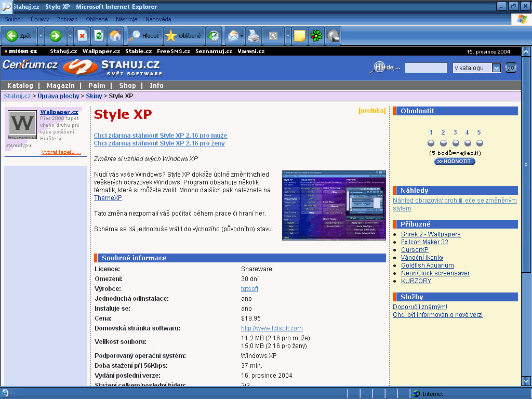
Task: Open Nápověda menu
Action: coord(158,19)
